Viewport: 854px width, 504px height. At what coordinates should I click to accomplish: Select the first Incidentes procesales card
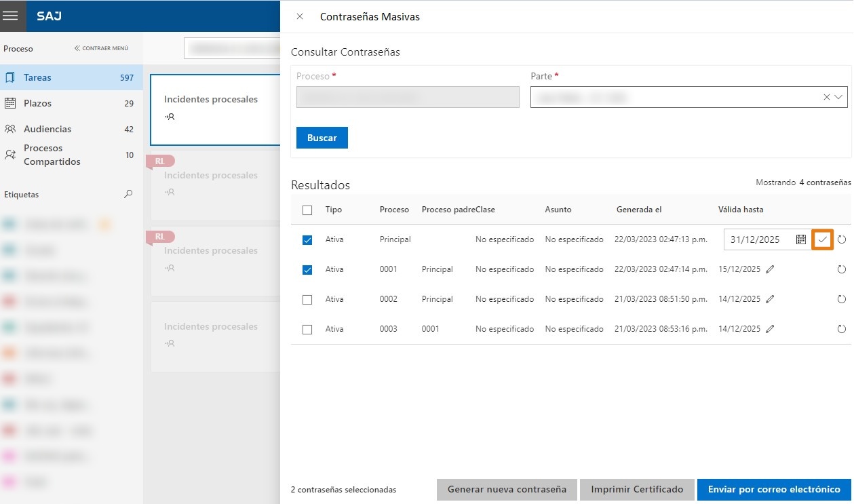[215, 110]
